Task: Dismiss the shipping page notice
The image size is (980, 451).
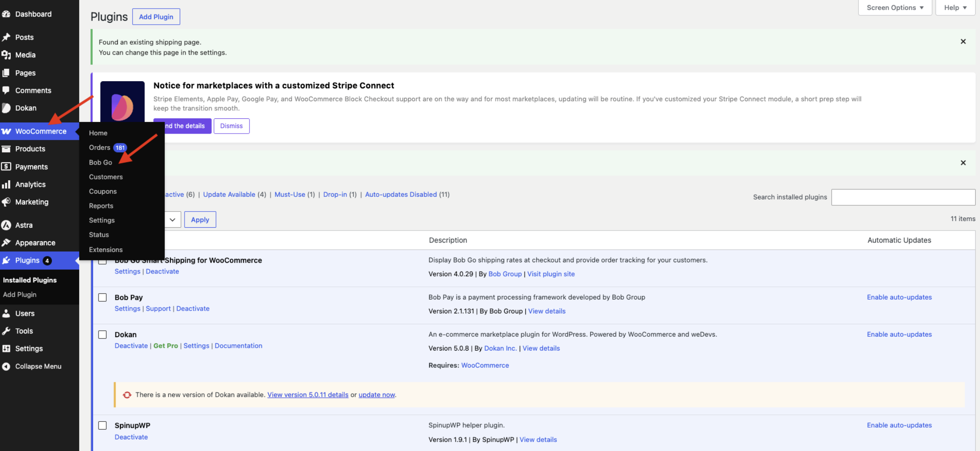Action: (x=963, y=42)
